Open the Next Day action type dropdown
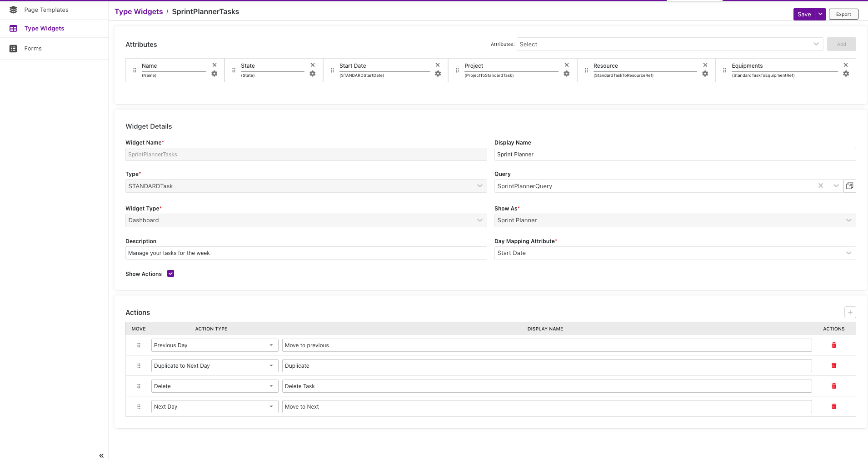This screenshot has width=868, height=460. point(215,407)
